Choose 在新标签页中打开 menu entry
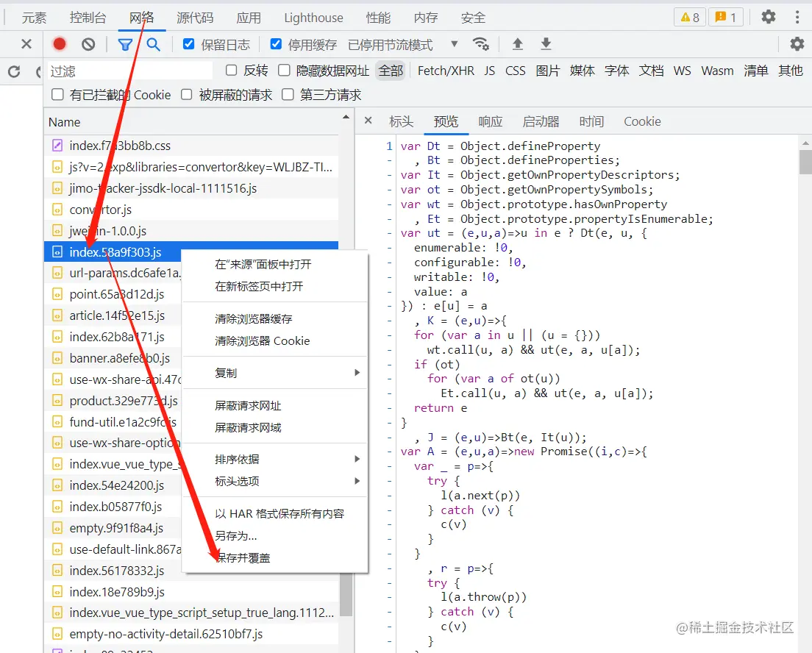 pos(275,286)
